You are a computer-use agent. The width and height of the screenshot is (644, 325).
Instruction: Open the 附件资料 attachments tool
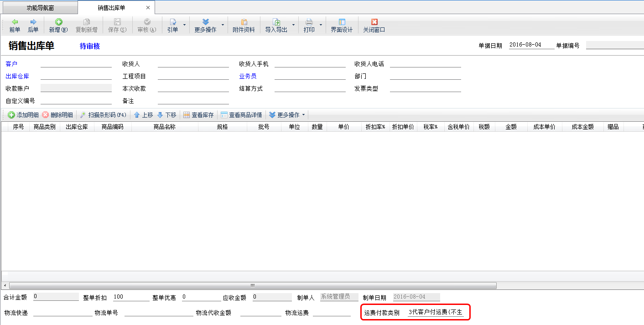pyautogui.click(x=244, y=26)
